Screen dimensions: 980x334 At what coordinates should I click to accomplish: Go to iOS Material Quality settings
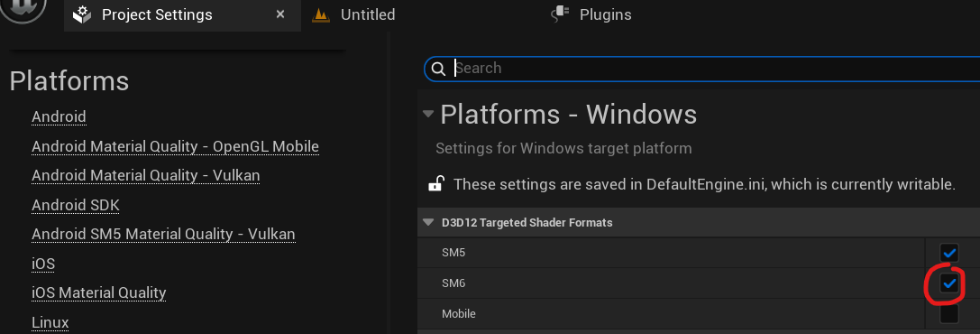(99, 292)
